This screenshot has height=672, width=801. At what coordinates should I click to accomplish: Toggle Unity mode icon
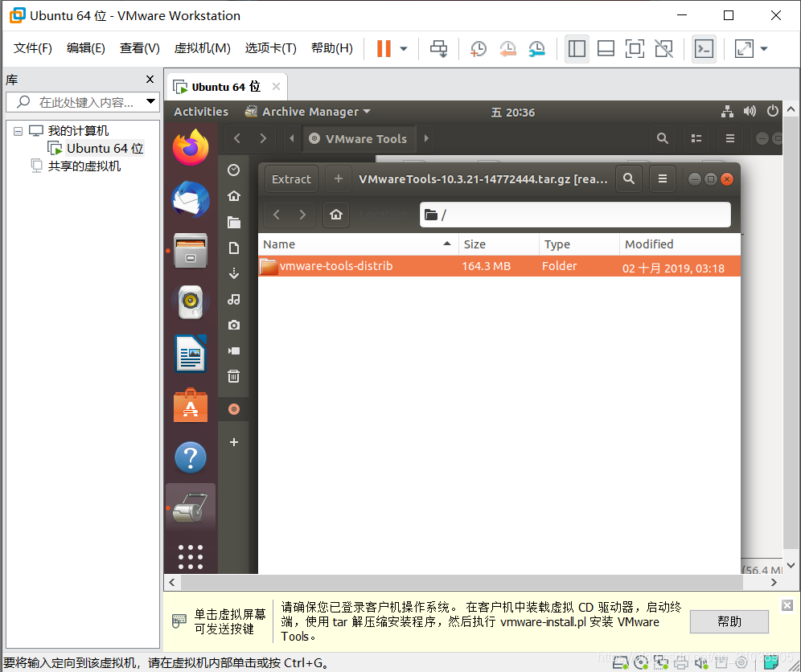[663, 49]
